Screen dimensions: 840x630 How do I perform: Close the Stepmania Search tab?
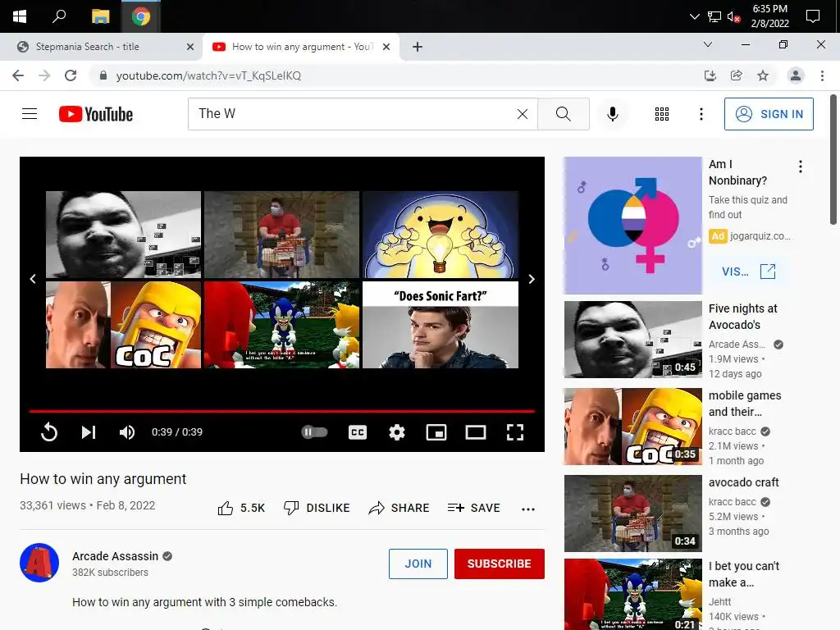click(190, 47)
